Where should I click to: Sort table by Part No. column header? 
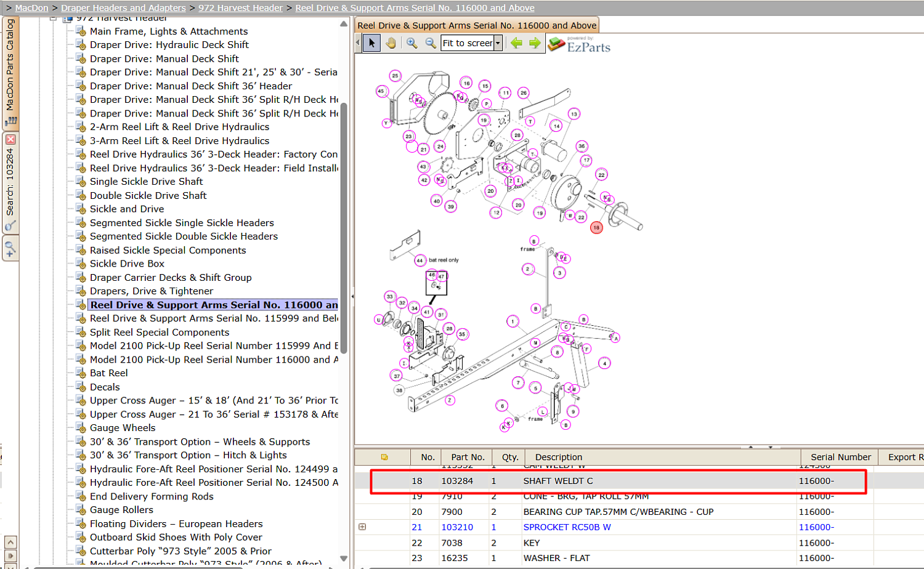click(468, 457)
